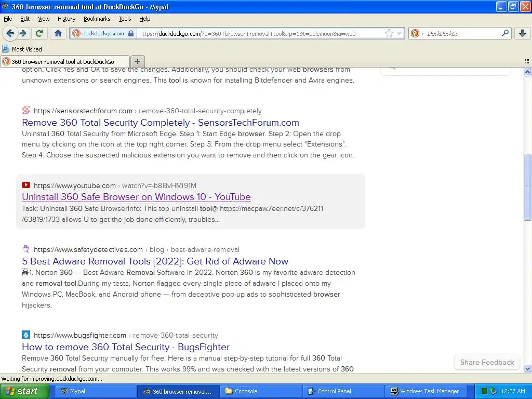Select the 360 browser removal tool tab
The width and height of the screenshot is (532, 399).
coord(65,61)
